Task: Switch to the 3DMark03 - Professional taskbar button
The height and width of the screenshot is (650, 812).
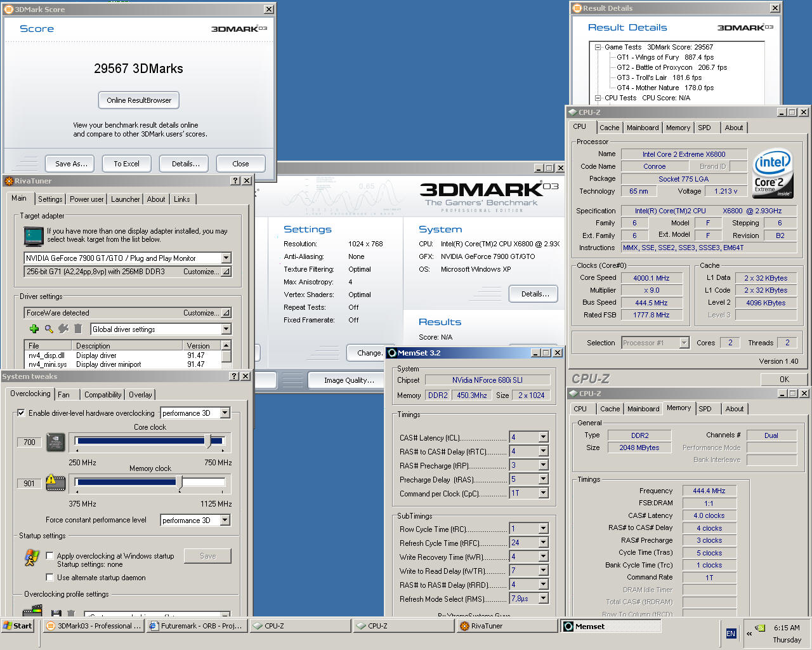Action: pyautogui.click(x=95, y=626)
